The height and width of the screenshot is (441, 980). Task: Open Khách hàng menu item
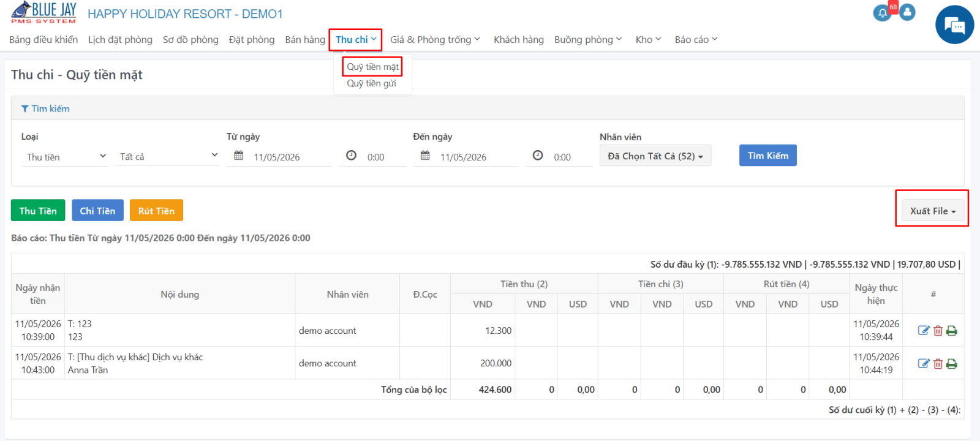(x=519, y=40)
